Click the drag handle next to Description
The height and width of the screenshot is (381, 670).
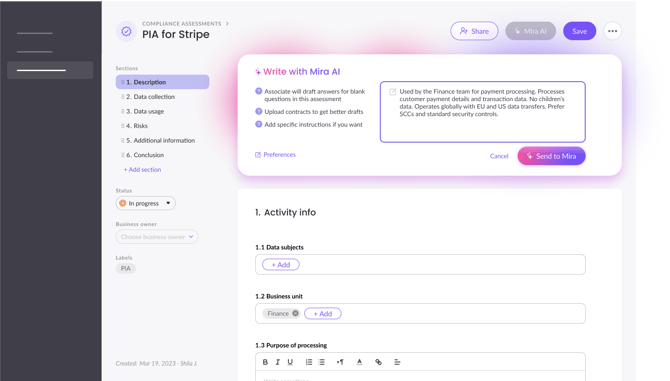123,82
